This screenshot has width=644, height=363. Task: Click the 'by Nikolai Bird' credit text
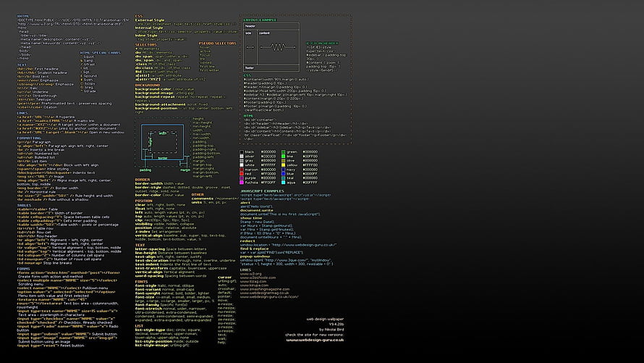click(331, 329)
